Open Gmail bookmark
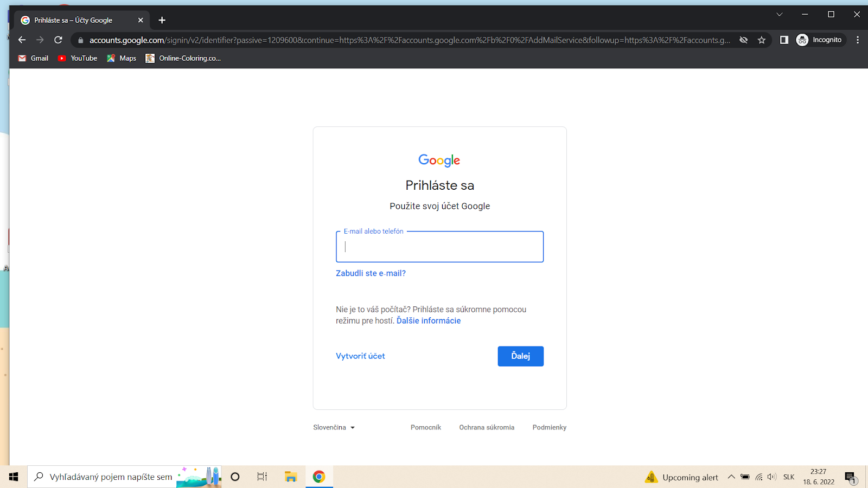This screenshot has width=868, height=488. (33, 58)
